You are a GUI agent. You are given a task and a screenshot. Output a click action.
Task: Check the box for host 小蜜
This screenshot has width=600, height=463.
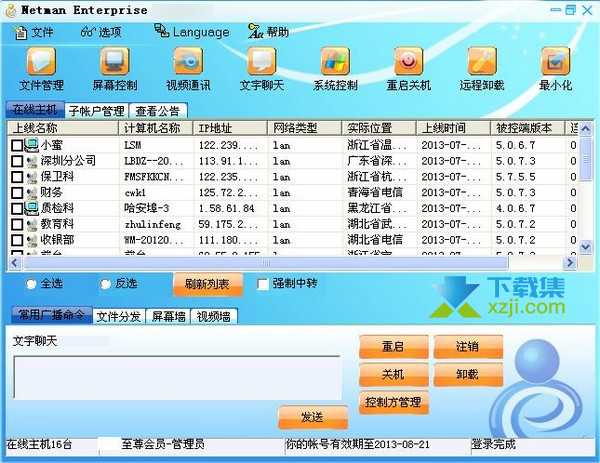[x=17, y=145]
